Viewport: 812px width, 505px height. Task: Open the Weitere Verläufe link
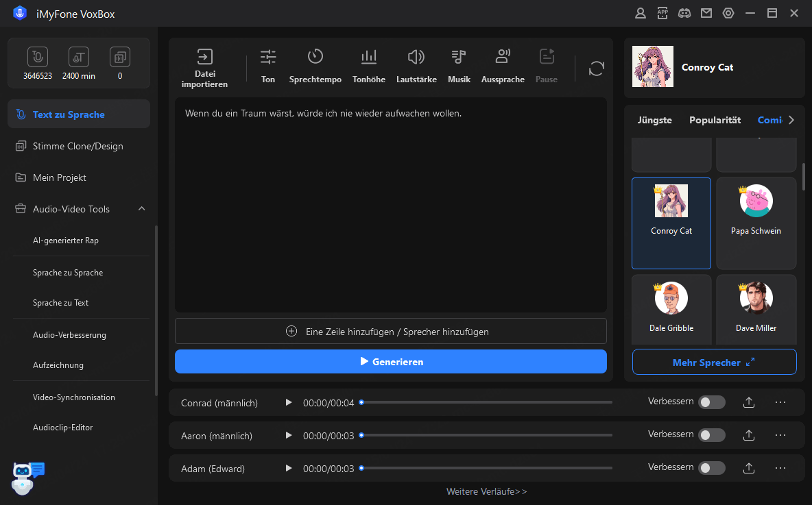[x=486, y=491]
